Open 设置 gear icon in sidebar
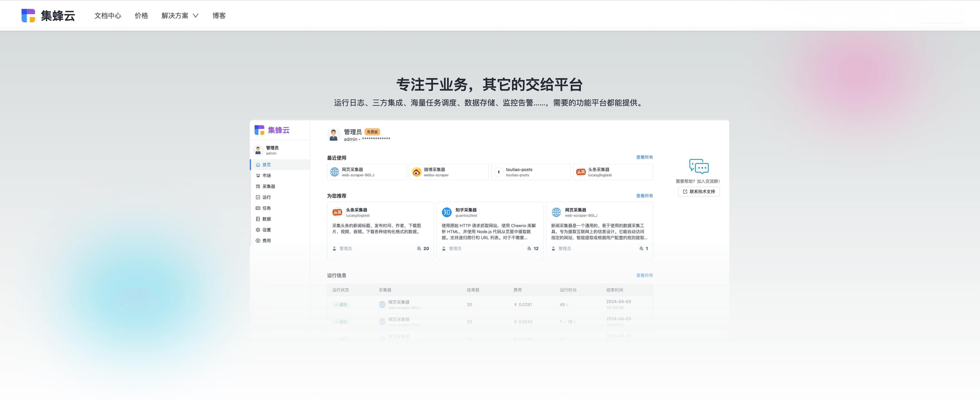Image resolution: width=980 pixels, height=400 pixels. (x=258, y=230)
